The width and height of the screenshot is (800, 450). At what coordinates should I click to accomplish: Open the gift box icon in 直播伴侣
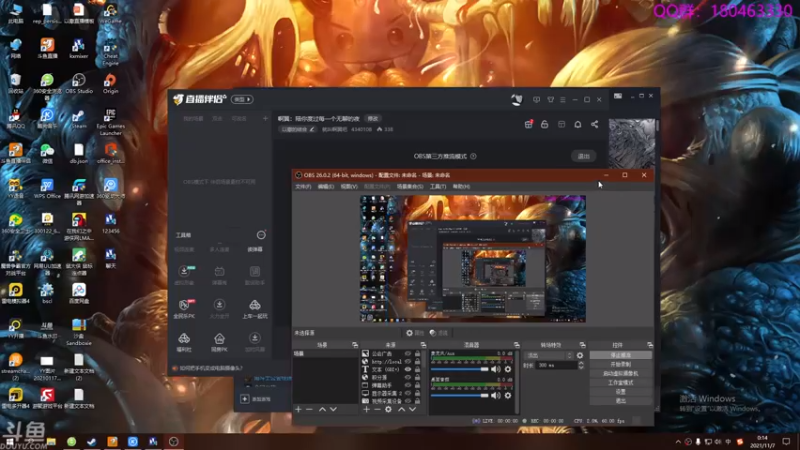point(529,124)
